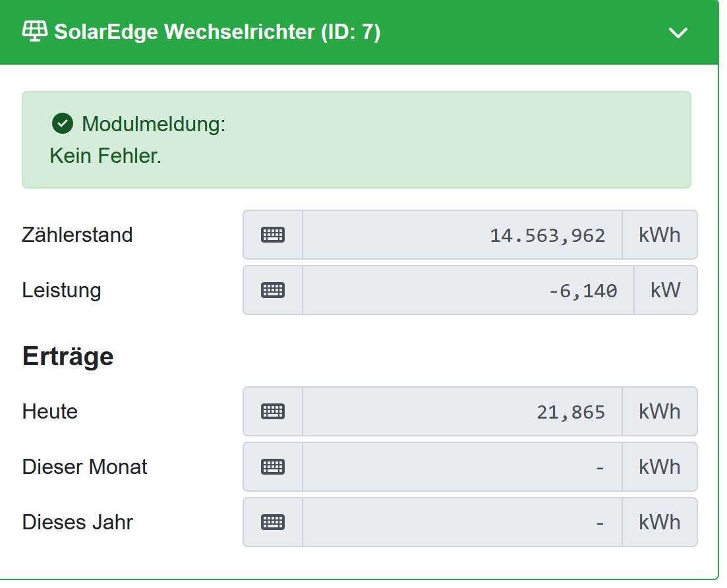
Task: Select the Zählerstand value field 14.563,962
Action: (x=462, y=235)
